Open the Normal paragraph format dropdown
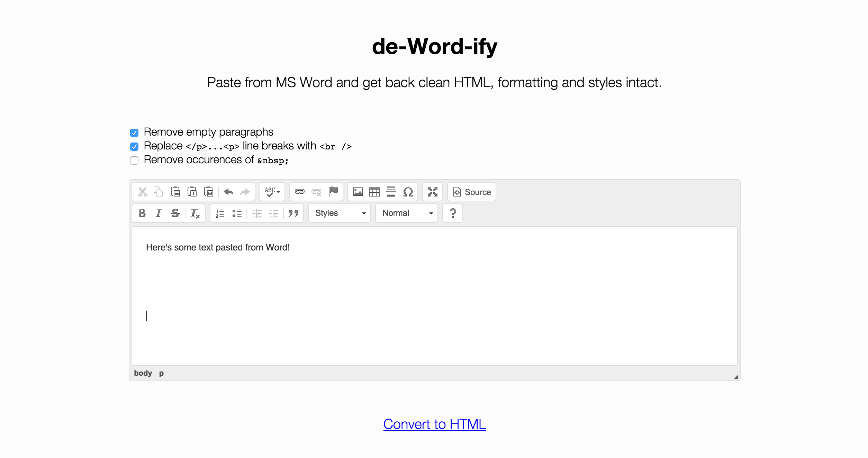The image size is (868, 458). [x=406, y=213]
